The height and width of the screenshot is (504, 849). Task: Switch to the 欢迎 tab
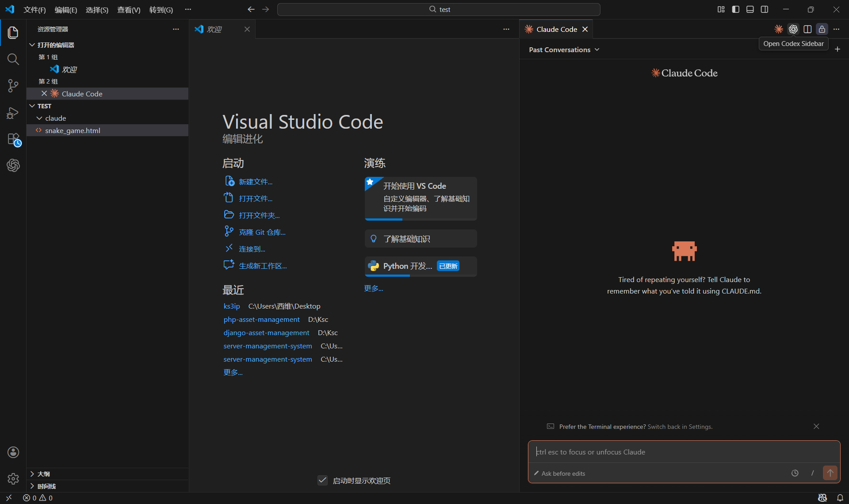tap(214, 29)
